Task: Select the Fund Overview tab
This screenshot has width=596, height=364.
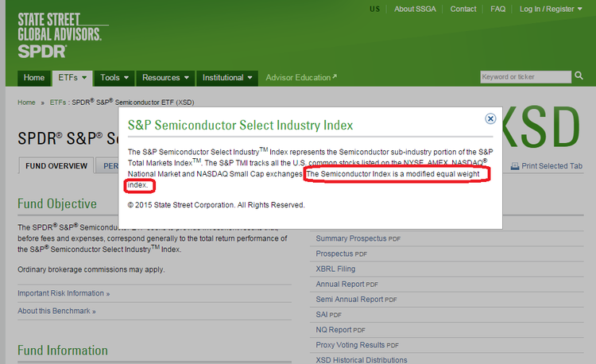Action: click(56, 166)
